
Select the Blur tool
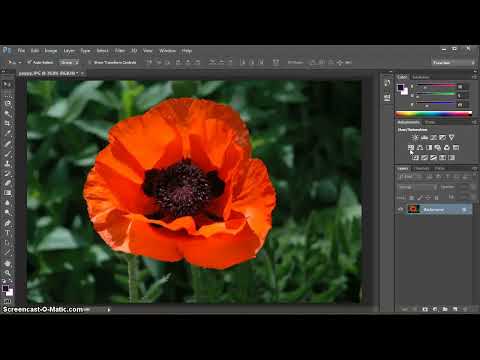pos(7,203)
